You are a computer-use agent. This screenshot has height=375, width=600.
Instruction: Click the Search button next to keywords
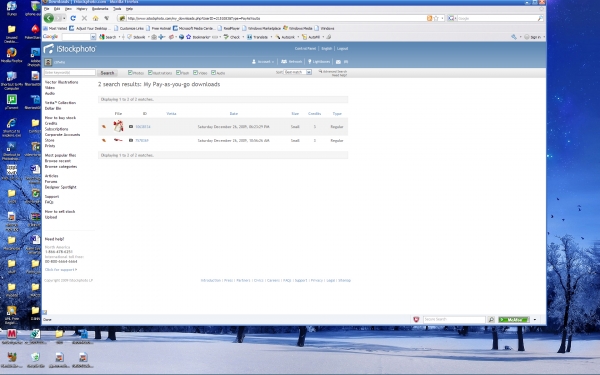107,73
